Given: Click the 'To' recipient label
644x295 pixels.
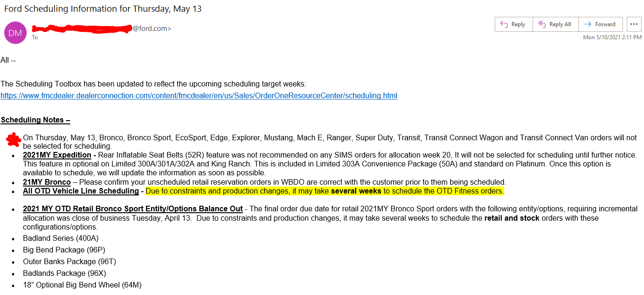Looking at the screenshot, I should point(35,37).
